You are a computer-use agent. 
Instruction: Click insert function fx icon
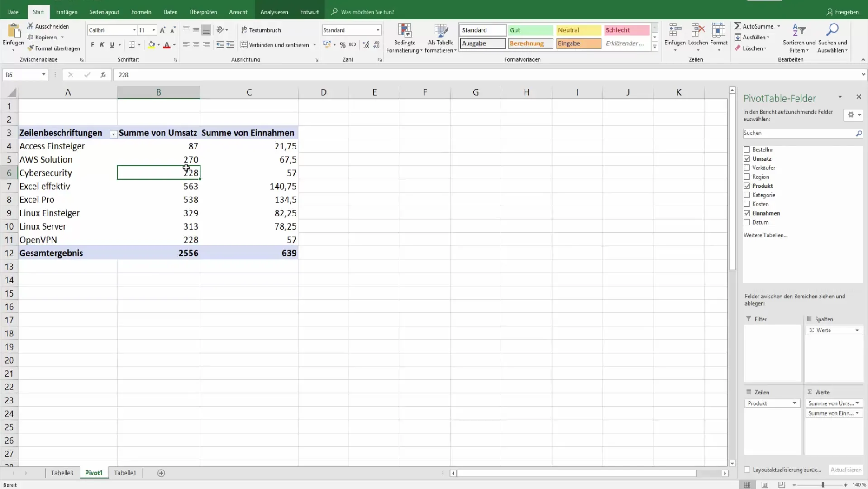pyautogui.click(x=103, y=75)
